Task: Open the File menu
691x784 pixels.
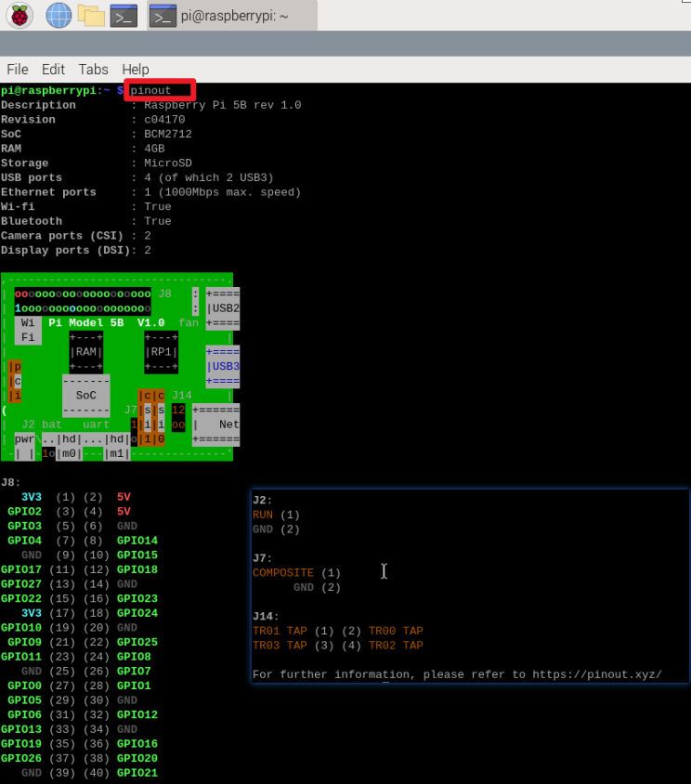Action: 18,69
